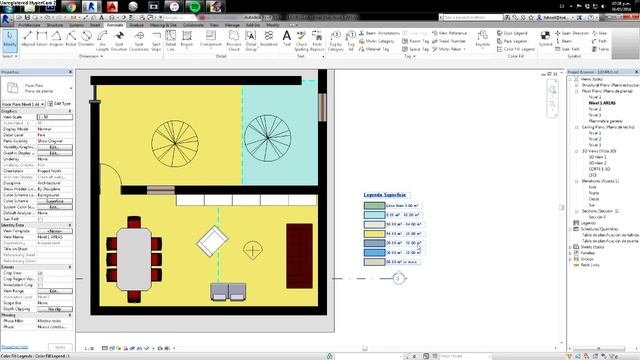Screen dimensions: 640x360
Task: Expand the Tag panel dropdown
Action: pyautogui.click(x=409, y=56)
